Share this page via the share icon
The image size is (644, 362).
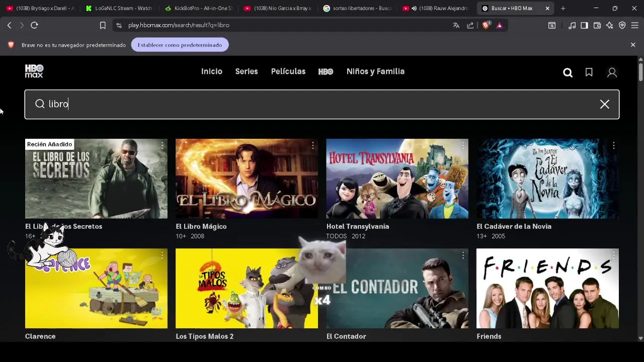(x=470, y=25)
